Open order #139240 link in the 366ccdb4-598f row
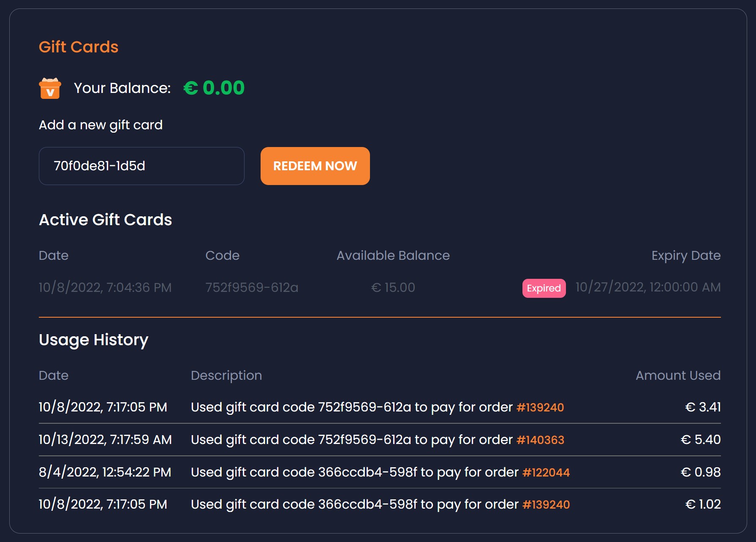The width and height of the screenshot is (756, 542). coord(546,504)
